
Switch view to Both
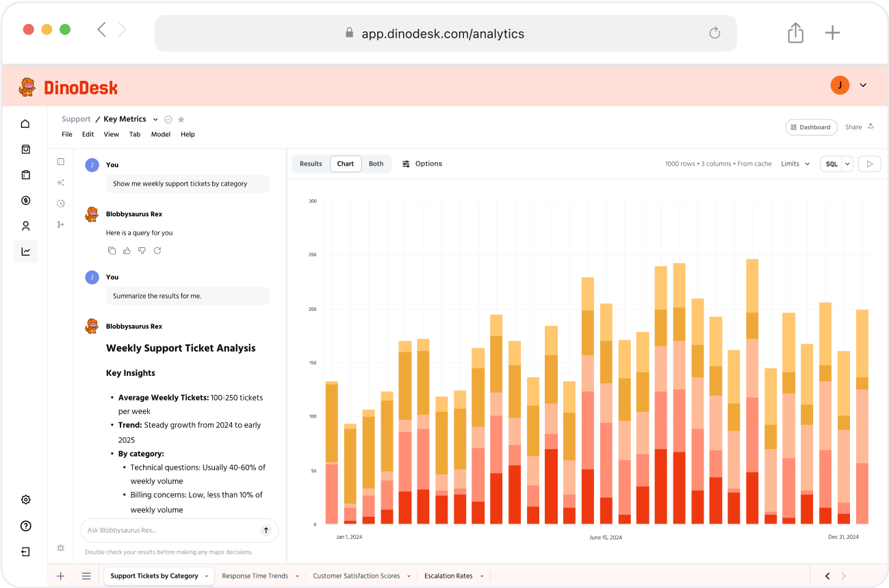[x=376, y=164]
